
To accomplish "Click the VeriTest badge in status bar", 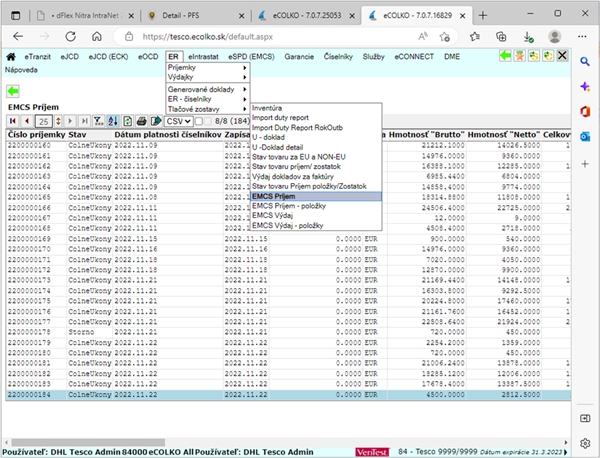I will pyautogui.click(x=372, y=452).
